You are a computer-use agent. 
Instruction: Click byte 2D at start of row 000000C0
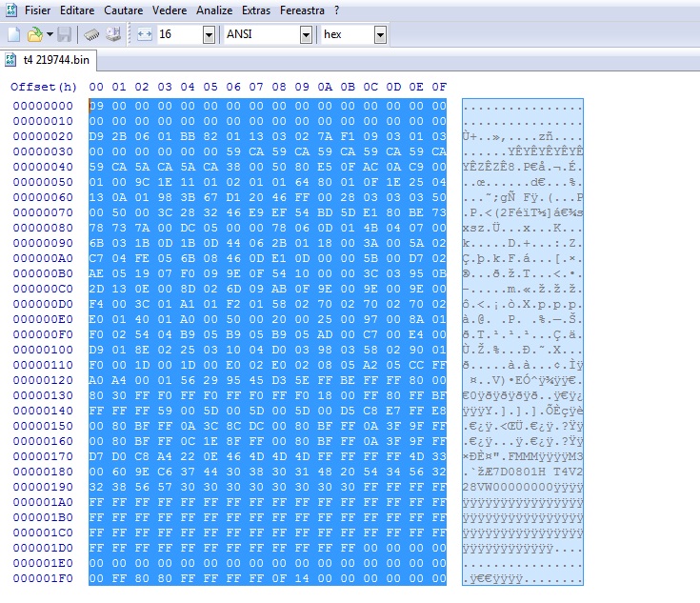(x=96, y=289)
